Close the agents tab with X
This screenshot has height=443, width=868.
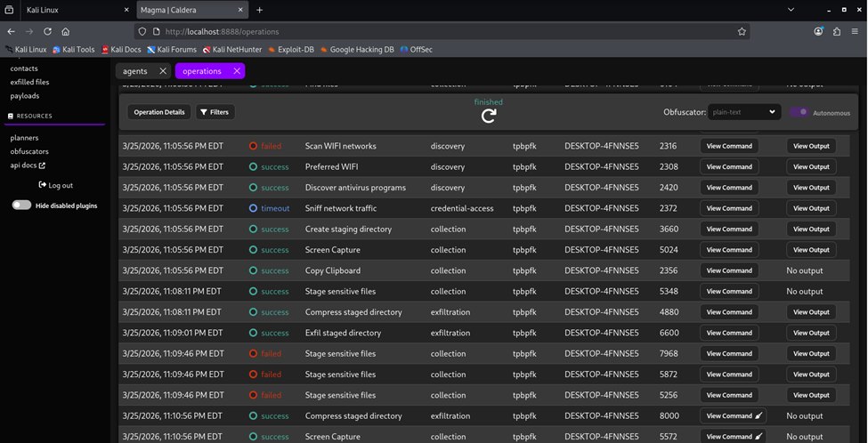pyautogui.click(x=162, y=71)
